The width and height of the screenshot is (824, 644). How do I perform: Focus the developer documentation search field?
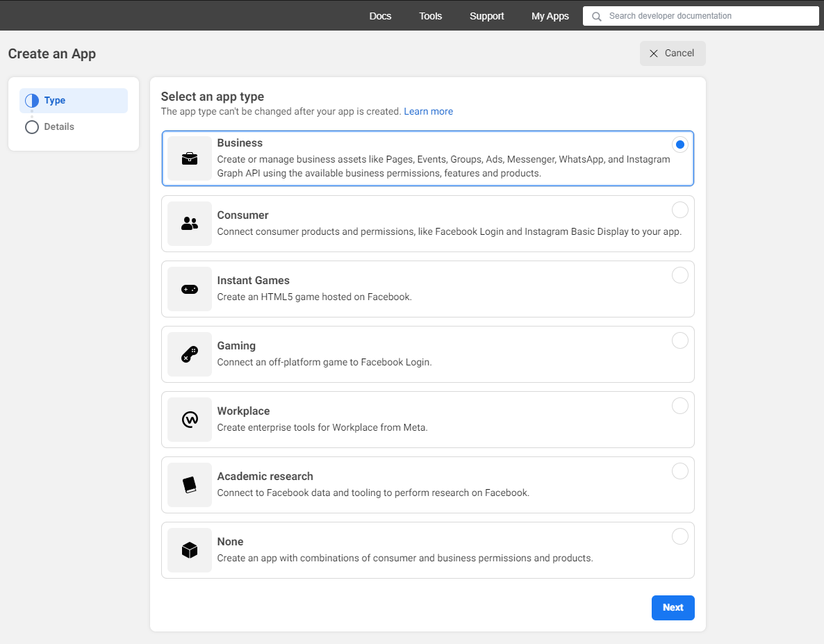click(x=701, y=16)
